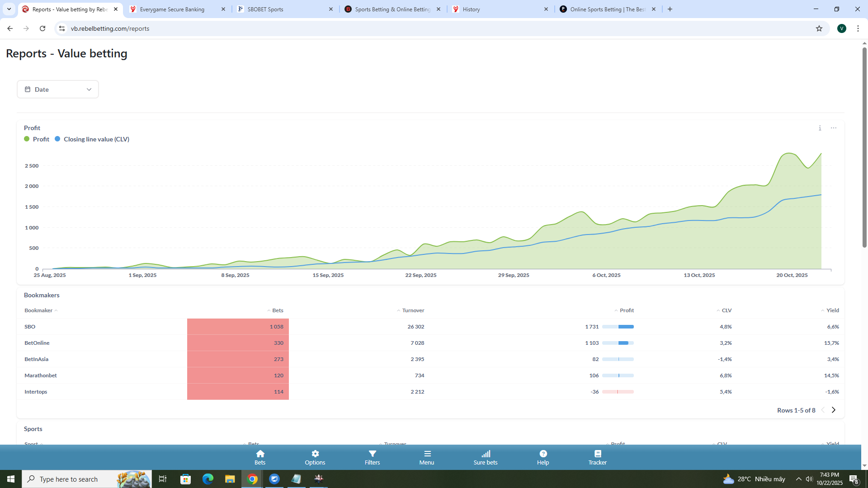
Task: Sort table by Turnover column
Action: click(412, 310)
